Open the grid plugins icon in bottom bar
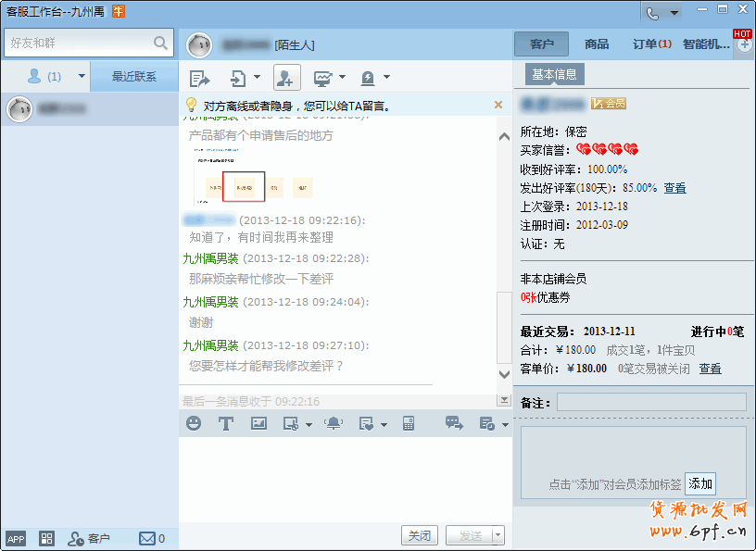This screenshot has width=756, height=551. coord(46,538)
